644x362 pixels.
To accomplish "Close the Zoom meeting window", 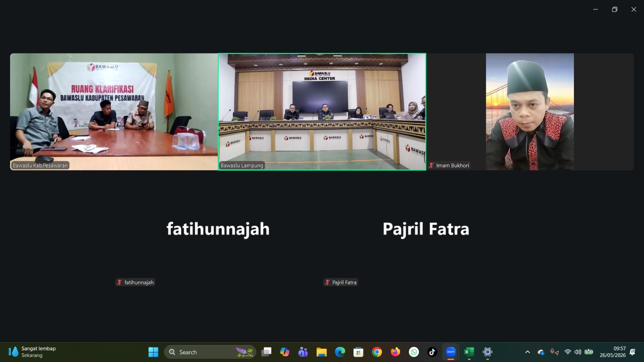I will click(x=634, y=9).
